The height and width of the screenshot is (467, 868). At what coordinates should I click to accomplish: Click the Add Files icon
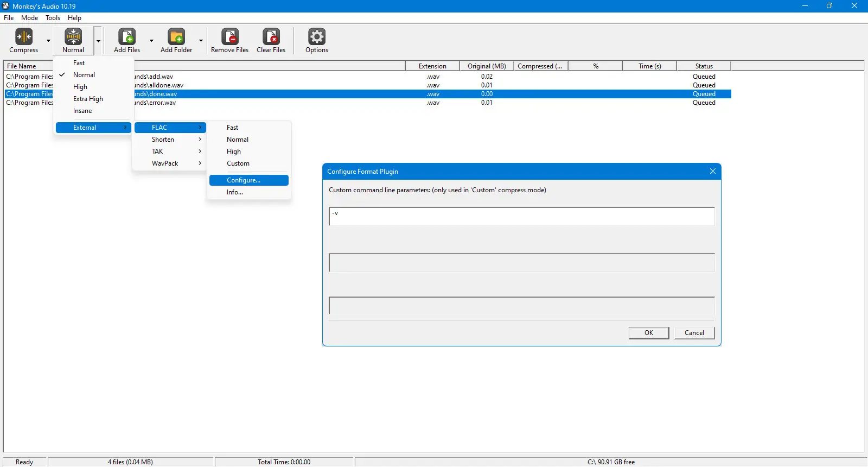(x=127, y=37)
